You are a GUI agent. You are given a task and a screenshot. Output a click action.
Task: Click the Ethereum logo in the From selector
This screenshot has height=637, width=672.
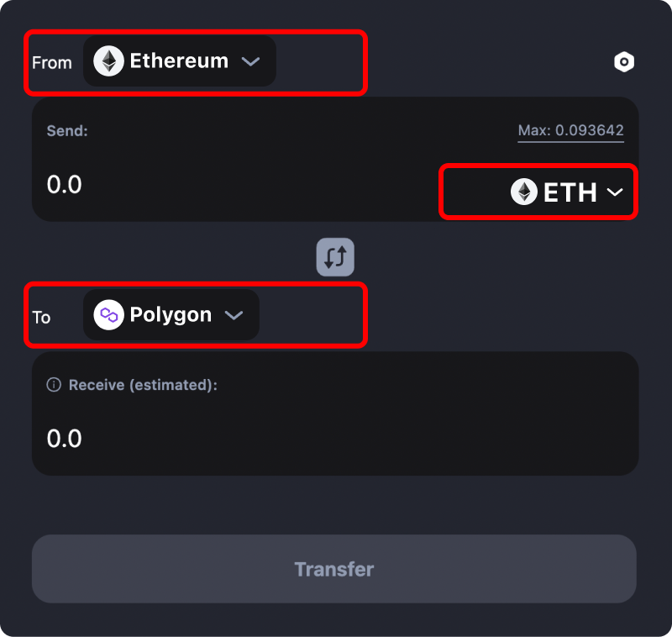(x=108, y=61)
